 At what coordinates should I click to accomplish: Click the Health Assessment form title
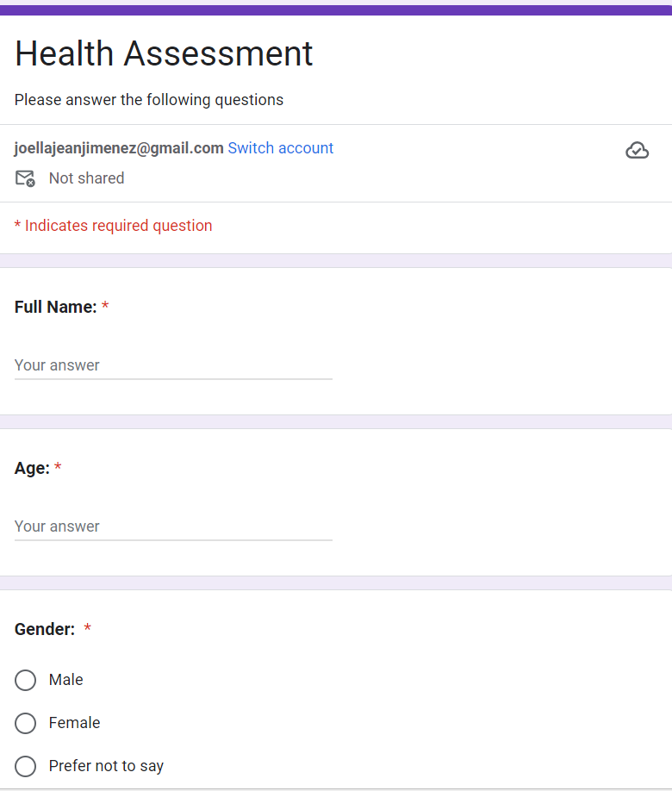click(164, 53)
